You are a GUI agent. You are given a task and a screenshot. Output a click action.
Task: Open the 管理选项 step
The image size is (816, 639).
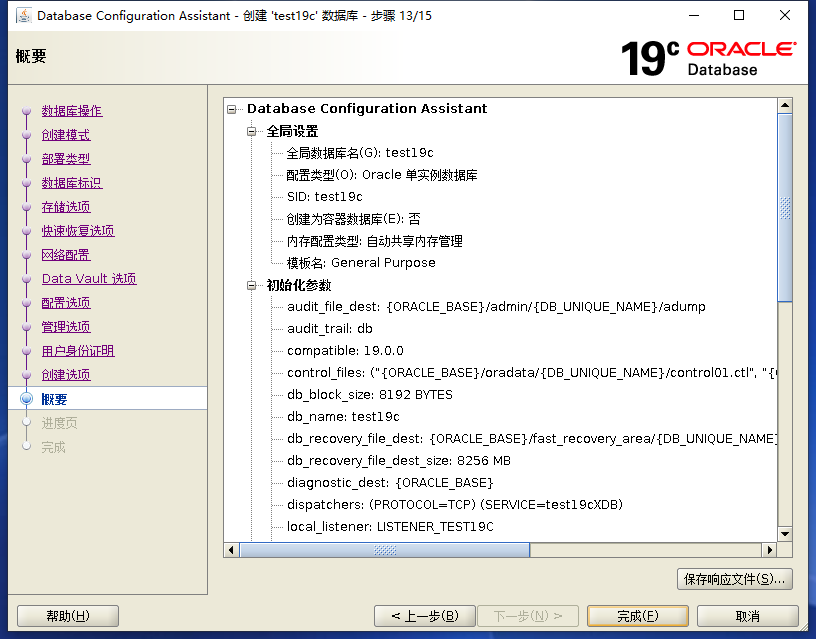(x=66, y=327)
